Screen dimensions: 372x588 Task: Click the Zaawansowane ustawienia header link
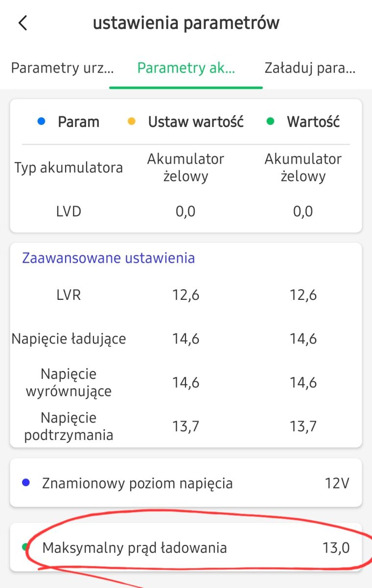[x=108, y=258]
